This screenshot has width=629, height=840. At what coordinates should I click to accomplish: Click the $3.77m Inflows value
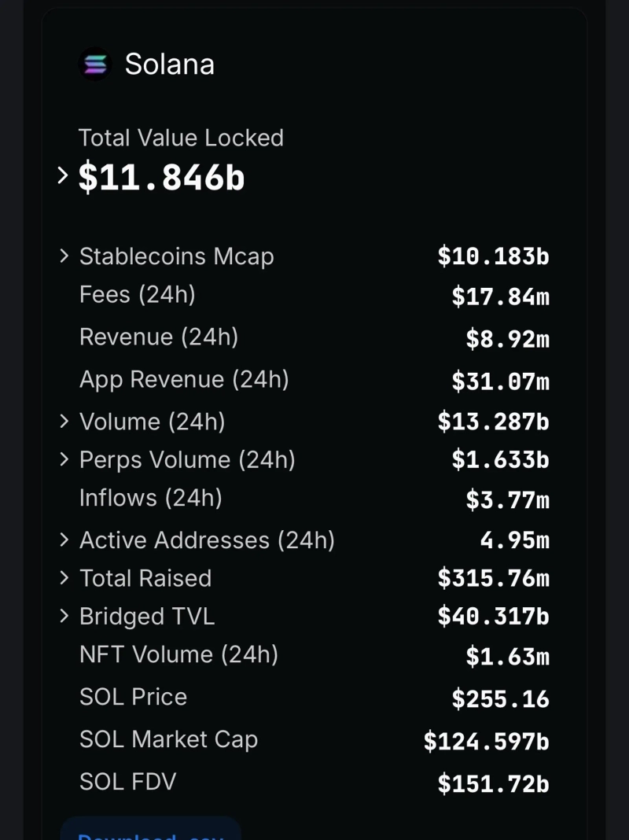[x=507, y=499]
